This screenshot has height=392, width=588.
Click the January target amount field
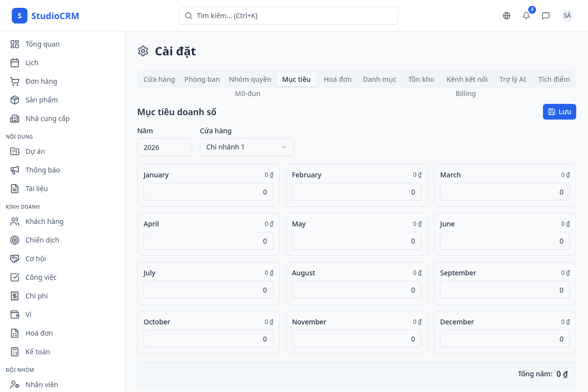[208, 192]
